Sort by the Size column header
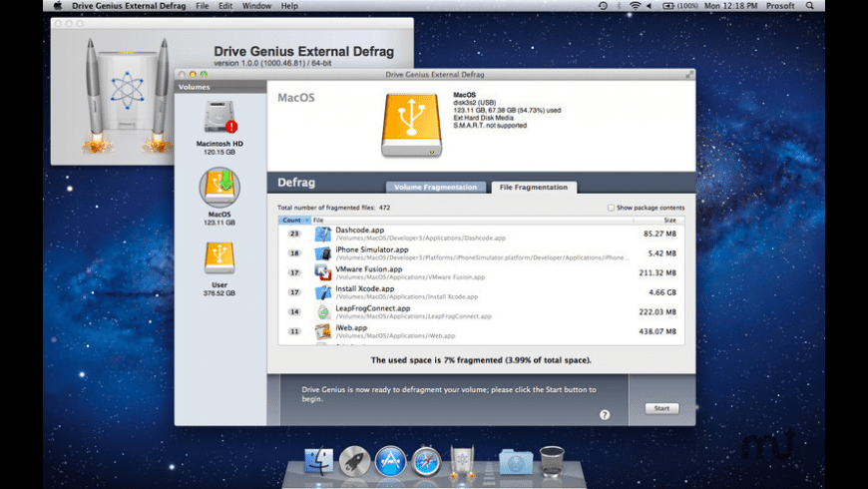868x489 pixels. (x=658, y=221)
